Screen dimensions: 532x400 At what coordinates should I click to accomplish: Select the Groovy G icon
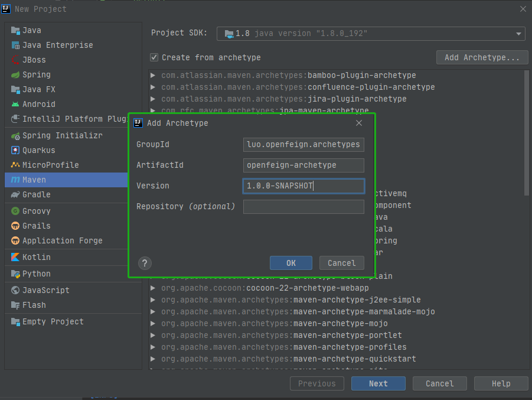pyautogui.click(x=15, y=211)
